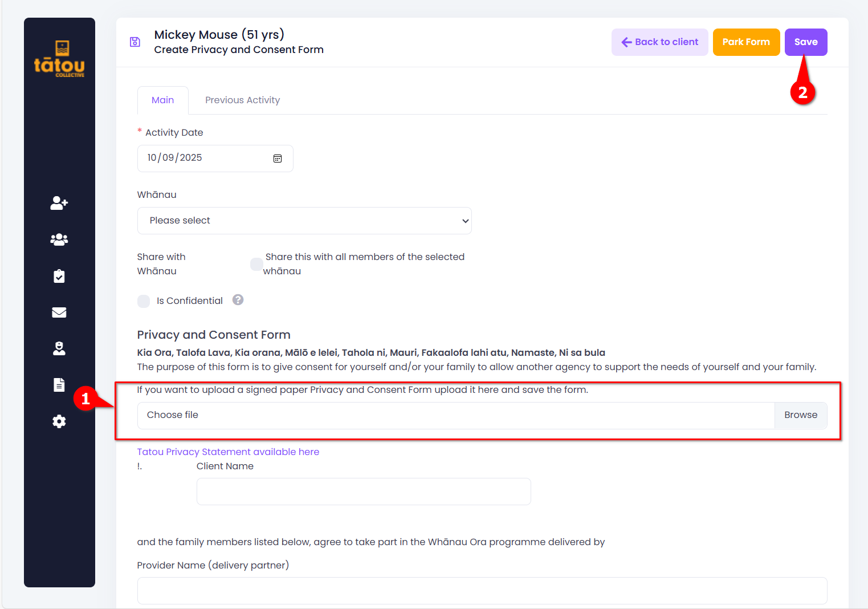The width and height of the screenshot is (868, 609).
Task: Click the Tatou Collective logo
Action: (59, 59)
